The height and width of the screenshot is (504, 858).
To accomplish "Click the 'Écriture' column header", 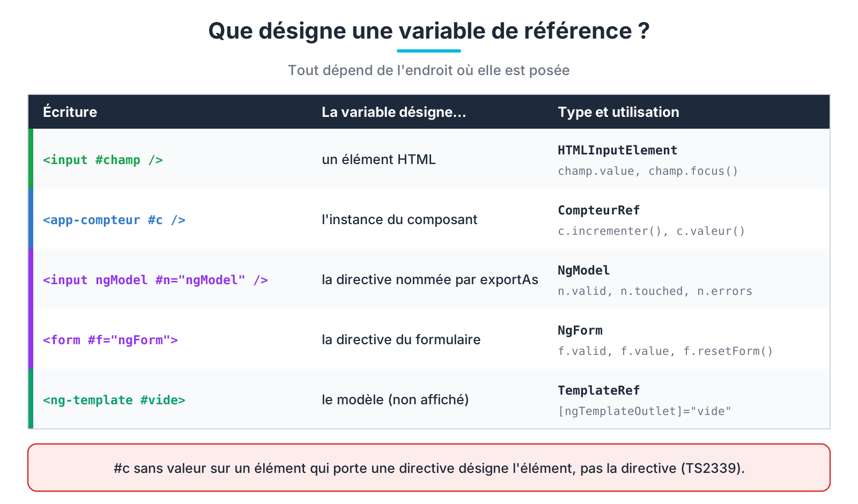I will pos(70,112).
